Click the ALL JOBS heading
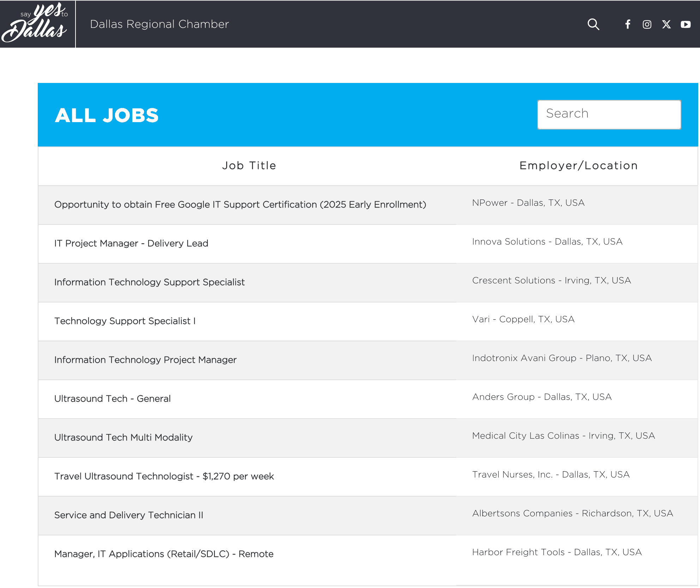 click(x=107, y=115)
